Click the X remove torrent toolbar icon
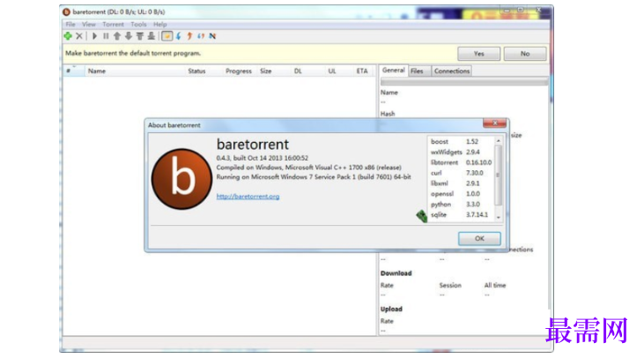This screenshot has height=358, width=644. point(79,36)
